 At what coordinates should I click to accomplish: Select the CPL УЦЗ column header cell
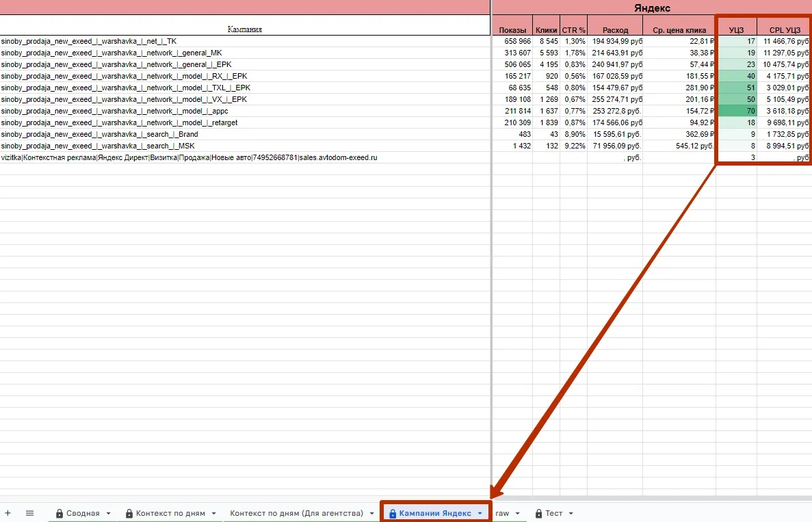[784, 30]
